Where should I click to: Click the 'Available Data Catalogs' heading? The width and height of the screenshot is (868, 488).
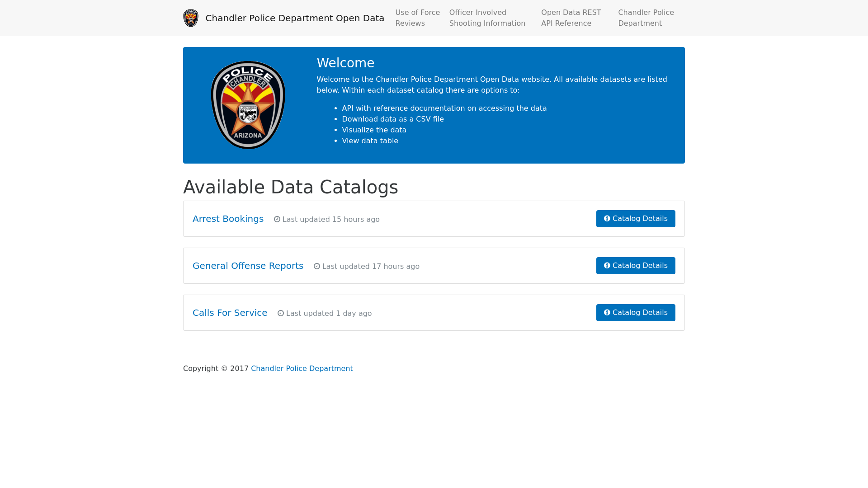291,187
